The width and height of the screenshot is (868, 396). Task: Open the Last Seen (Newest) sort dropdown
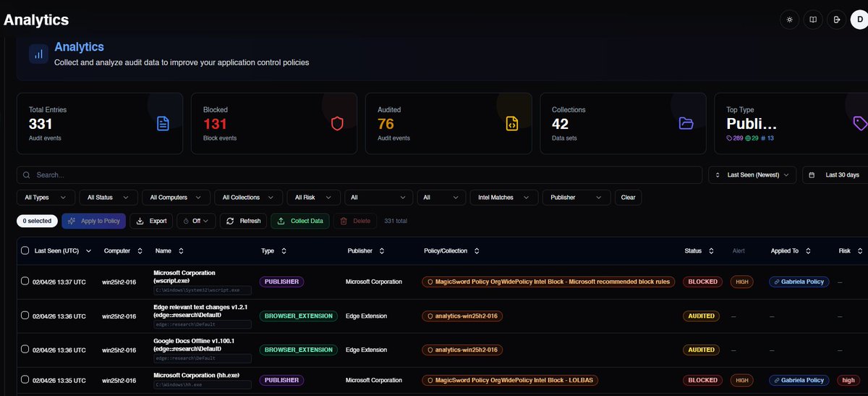tap(752, 175)
